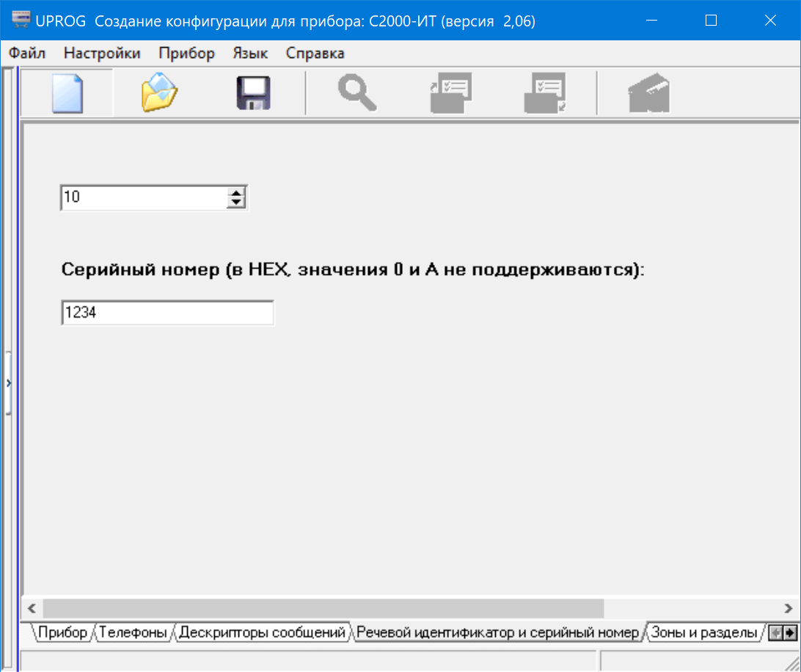This screenshot has height=672, width=801.
Task: Open the Прибор menu
Action: point(186,53)
